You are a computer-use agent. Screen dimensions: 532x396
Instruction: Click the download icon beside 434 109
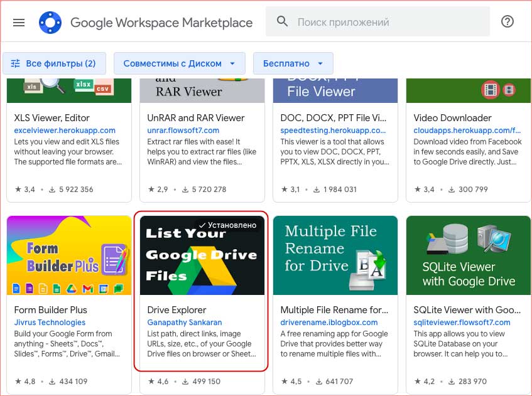tap(52, 382)
